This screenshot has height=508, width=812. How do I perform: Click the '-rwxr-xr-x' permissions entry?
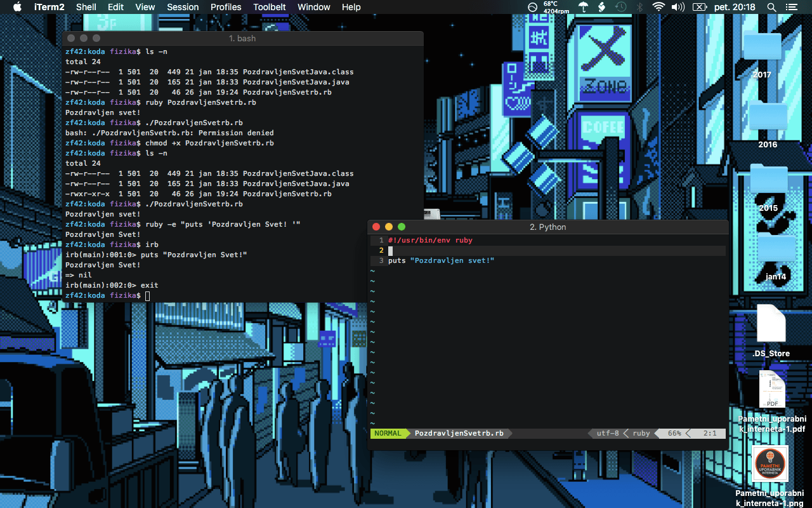88,194
